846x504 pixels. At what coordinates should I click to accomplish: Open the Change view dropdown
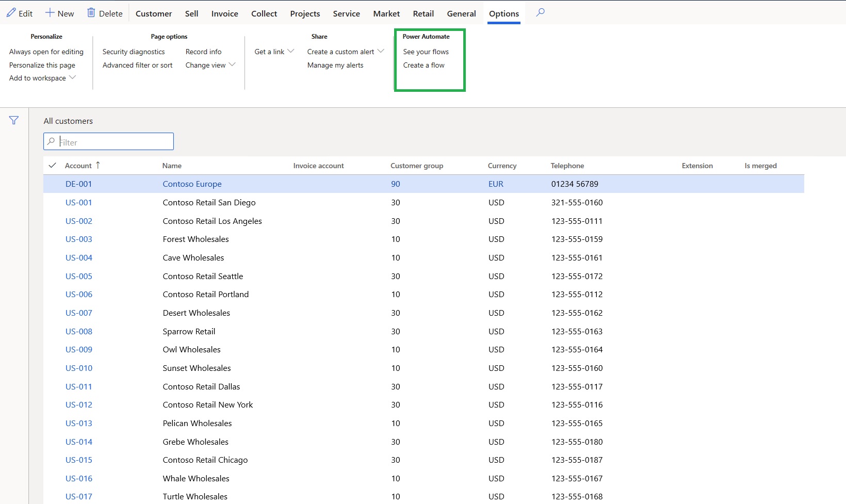click(x=232, y=64)
